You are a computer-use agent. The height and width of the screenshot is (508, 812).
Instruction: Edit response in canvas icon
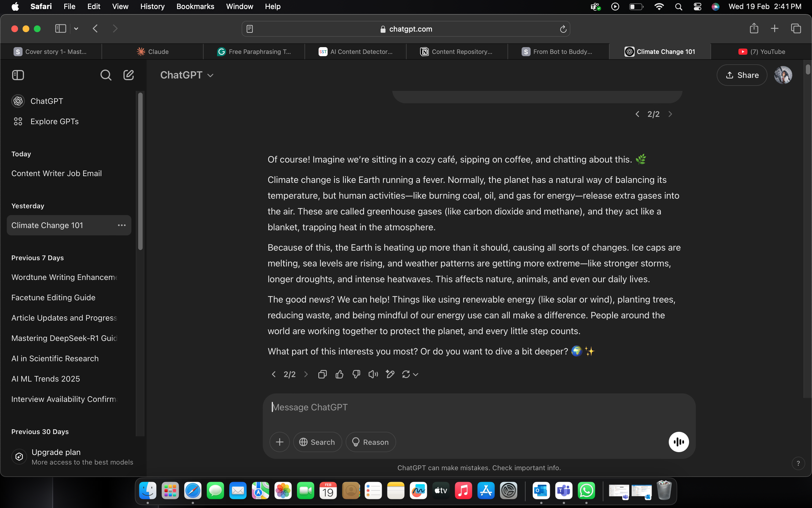(390, 374)
